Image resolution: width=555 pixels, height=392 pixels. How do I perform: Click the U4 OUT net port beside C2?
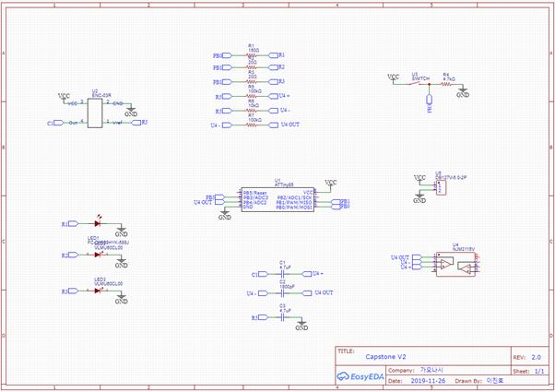(x=320, y=293)
